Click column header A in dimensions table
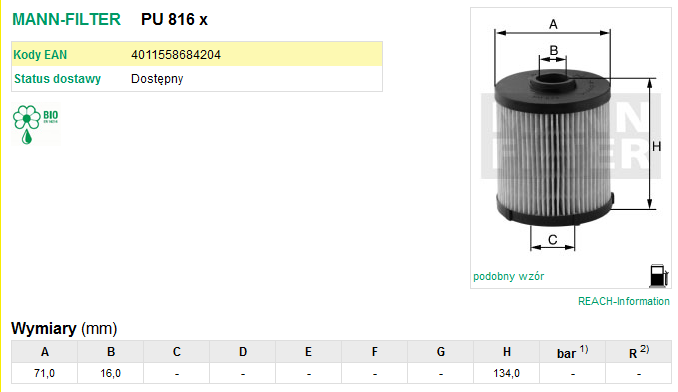This screenshot has width=678, height=392. click(x=45, y=352)
